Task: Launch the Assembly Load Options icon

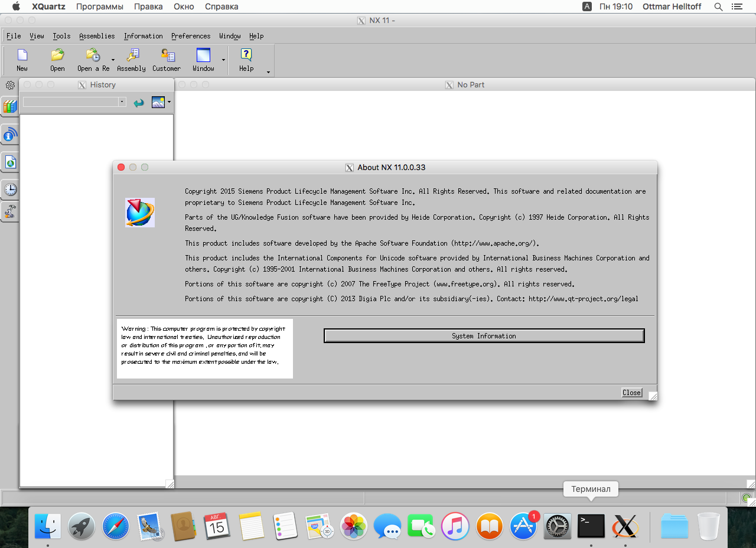Action: click(x=132, y=55)
